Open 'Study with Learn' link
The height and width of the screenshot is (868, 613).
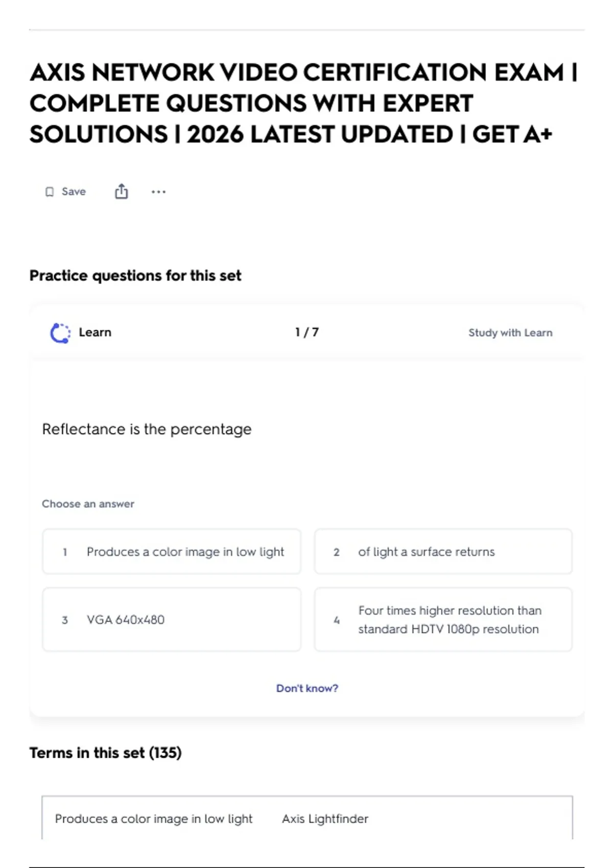510,333
